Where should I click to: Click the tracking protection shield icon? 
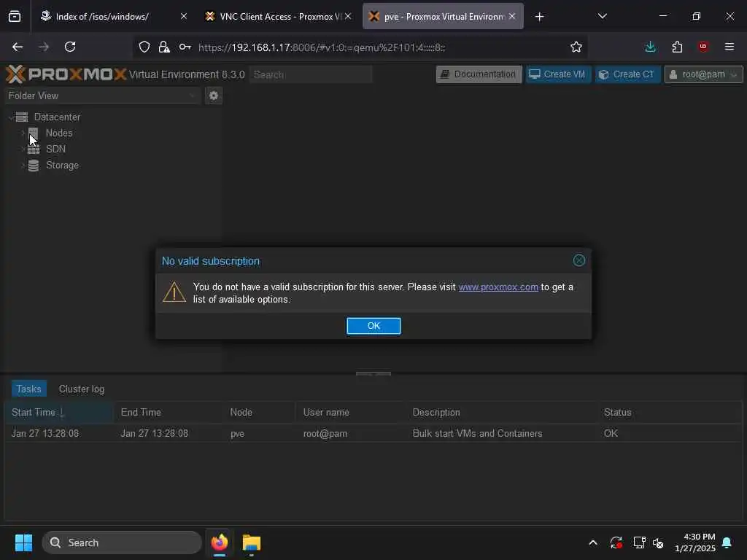pyautogui.click(x=144, y=47)
